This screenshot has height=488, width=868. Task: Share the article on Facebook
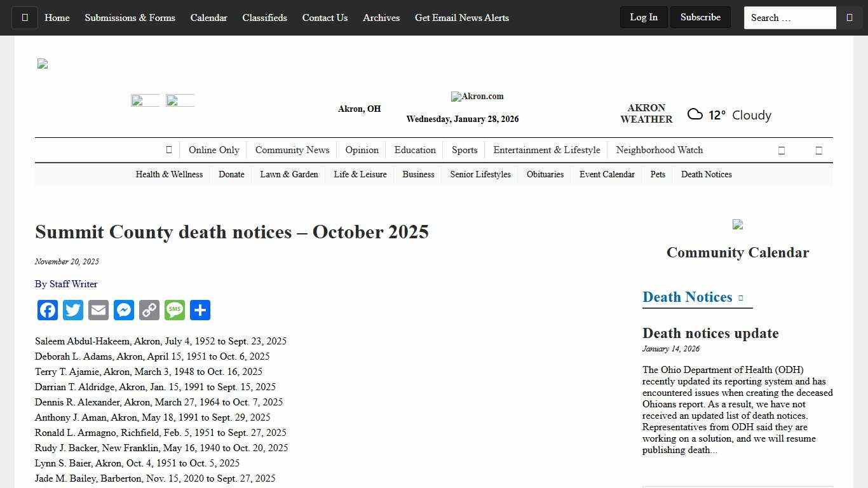pyautogui.click(x=48, y=310)
